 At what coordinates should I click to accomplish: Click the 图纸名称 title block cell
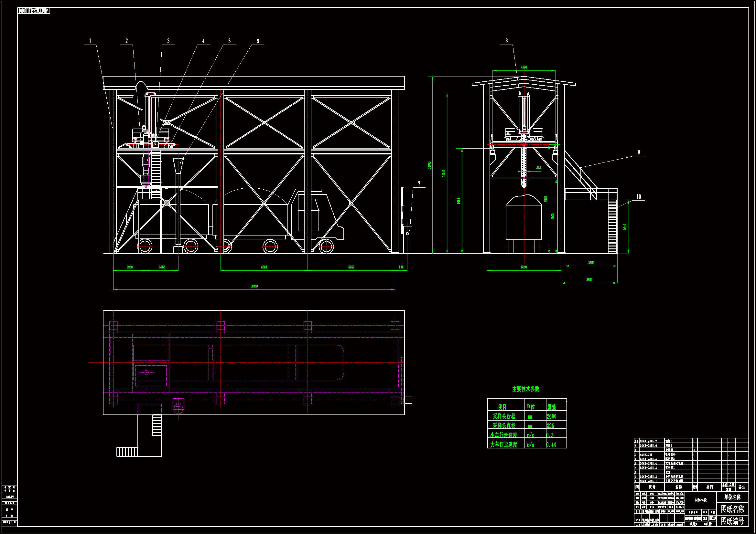pyautogui.click(x=732, y=509)
